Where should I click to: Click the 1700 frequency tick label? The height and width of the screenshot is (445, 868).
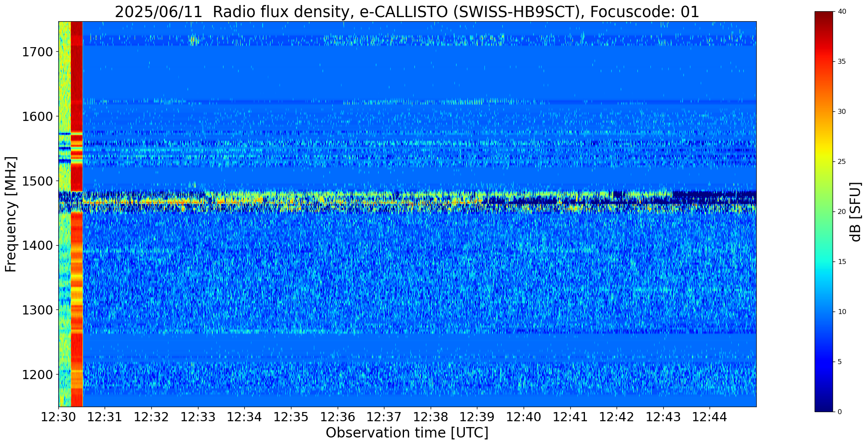pos(37,52)
